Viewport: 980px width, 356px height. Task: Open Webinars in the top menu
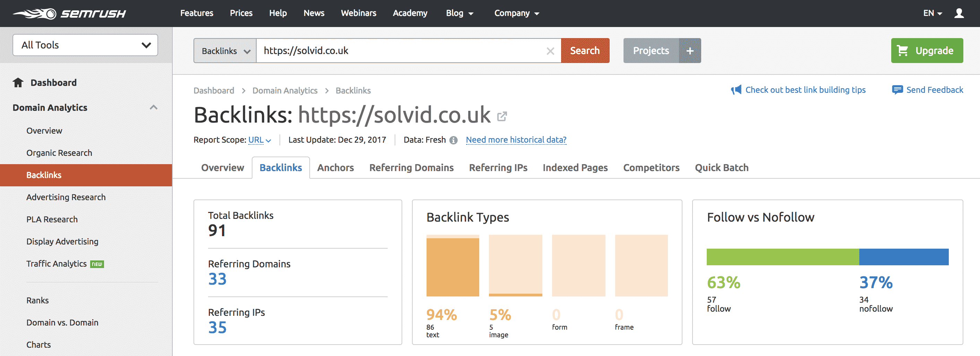coord(358,13)
